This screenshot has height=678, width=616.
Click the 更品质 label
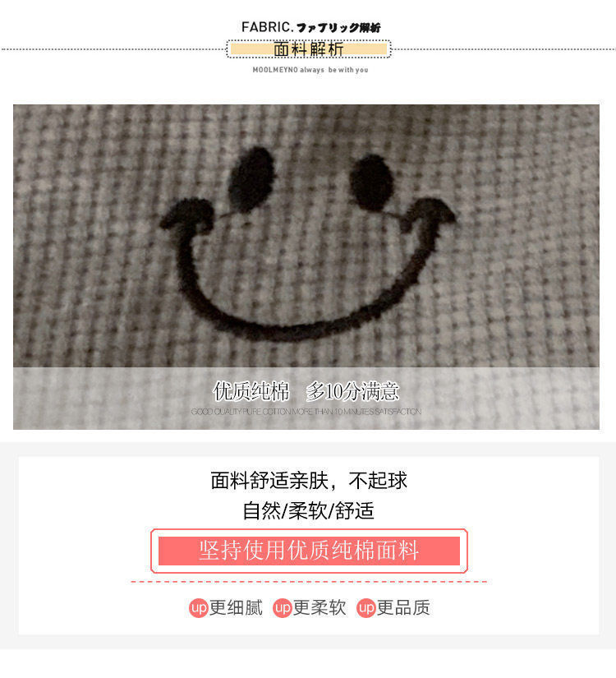point(403,608)
